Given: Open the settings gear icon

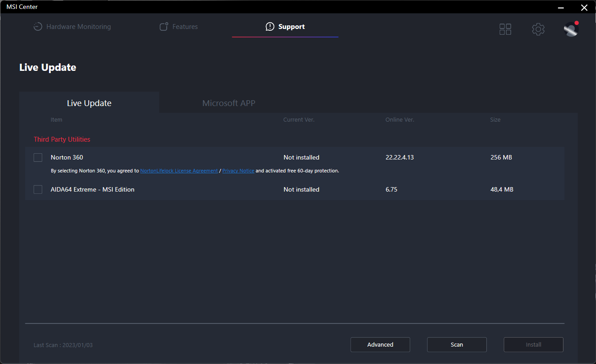Looking at the screenshot, I should tap(538, 29).
